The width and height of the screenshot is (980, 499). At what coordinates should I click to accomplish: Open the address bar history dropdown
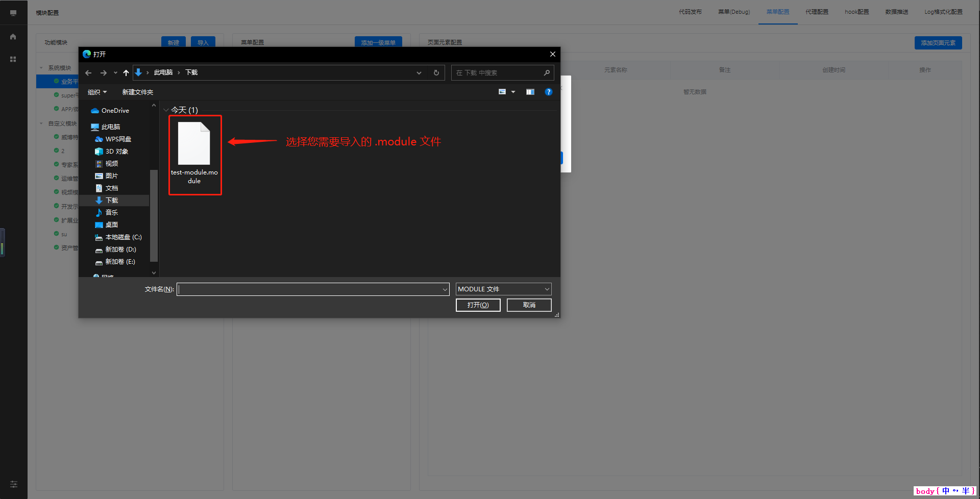click(419, 73)
